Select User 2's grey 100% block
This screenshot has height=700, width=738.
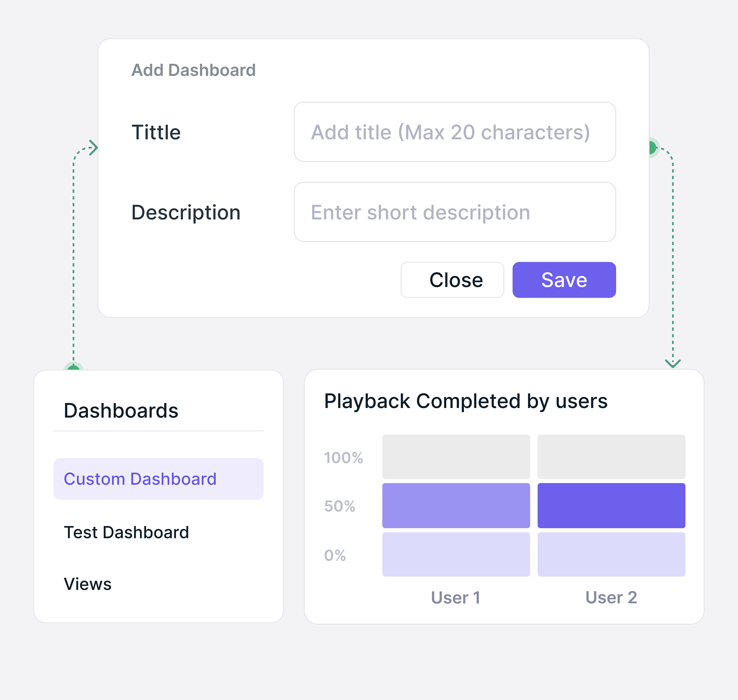pos(611,457)
